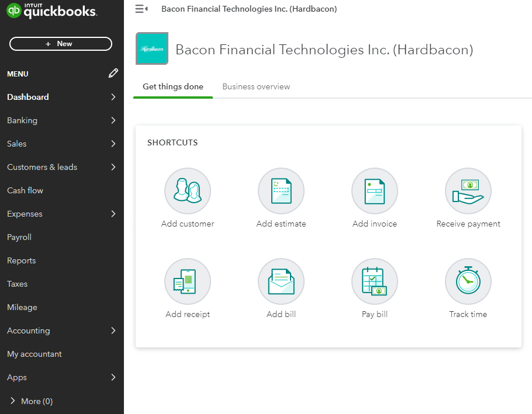Click the pencil icon to edit the menu
532x414 pixels.
(113, 74)
